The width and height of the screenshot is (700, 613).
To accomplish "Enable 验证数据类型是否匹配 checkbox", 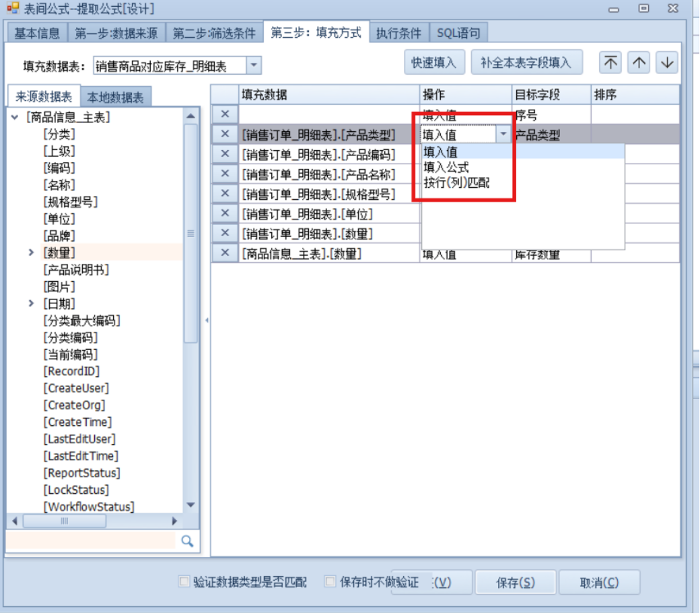I will pyautogui.click(x=184, y=581).
